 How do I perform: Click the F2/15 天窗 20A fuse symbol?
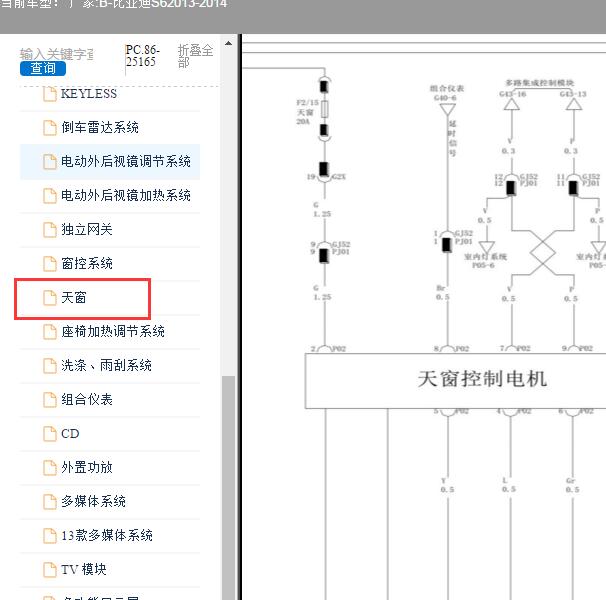coord(325,109)
